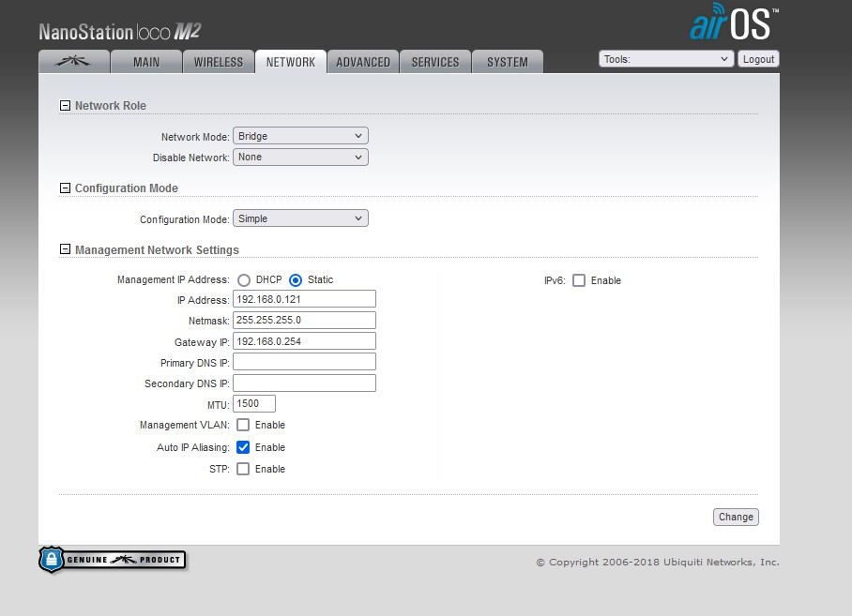
Task: Click the airOS logo
Action: (x=734, y=23)
